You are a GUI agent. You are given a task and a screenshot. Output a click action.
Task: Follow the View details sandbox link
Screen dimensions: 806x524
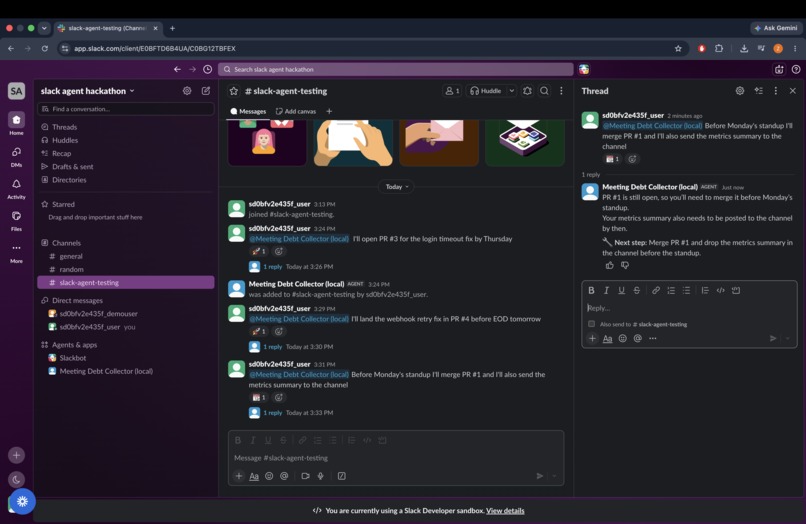505,511
